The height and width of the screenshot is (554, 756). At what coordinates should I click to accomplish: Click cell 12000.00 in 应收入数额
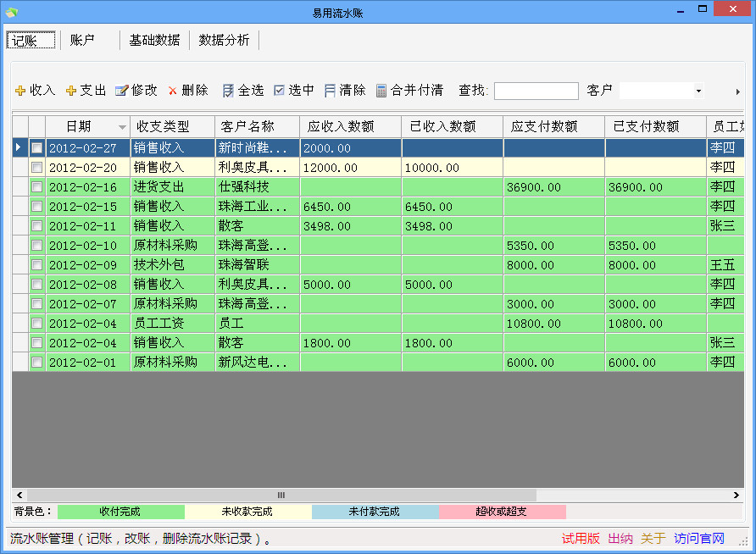(351, 167)
